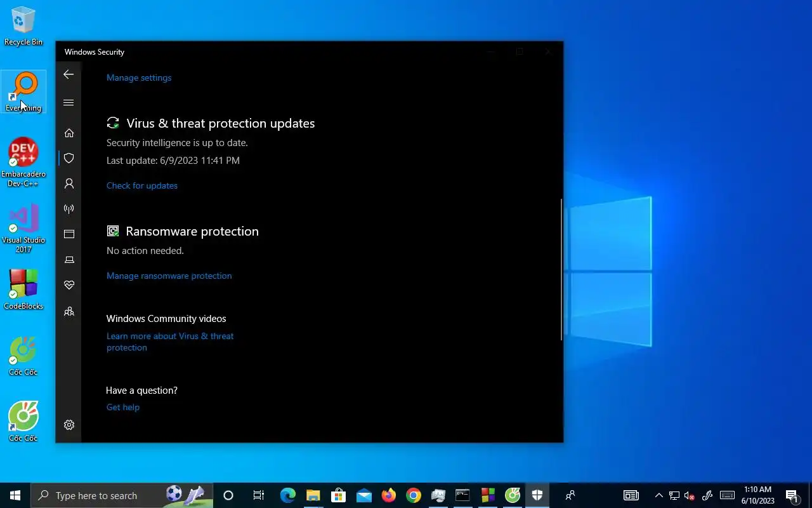Click the taskbar search box
Screen dimensions: 812x508
[x=122, y=495]
